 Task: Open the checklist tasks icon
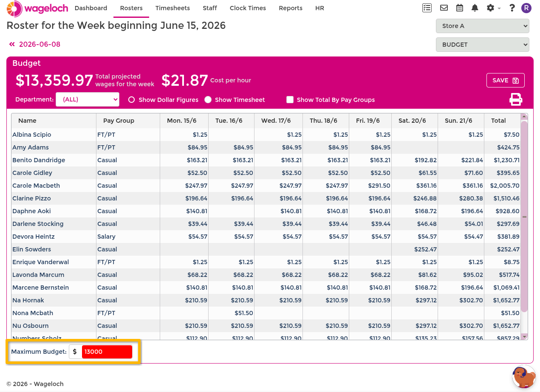pos(427,8)
